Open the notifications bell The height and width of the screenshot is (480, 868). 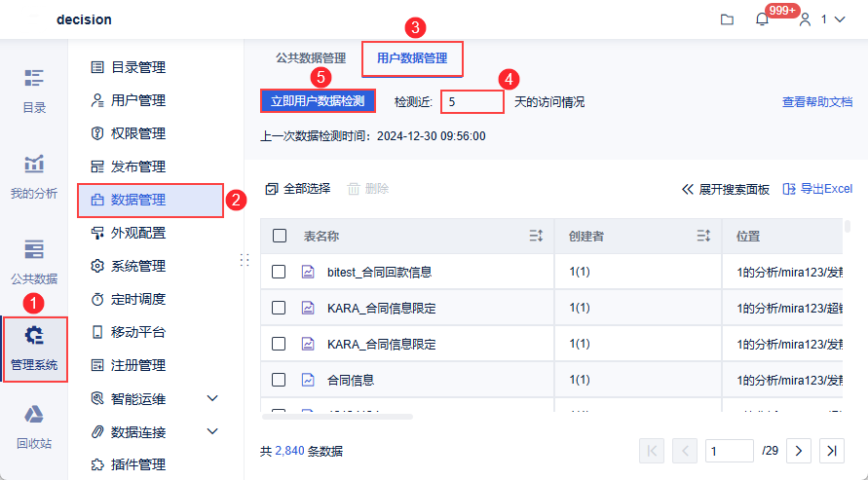pos(762,19)
